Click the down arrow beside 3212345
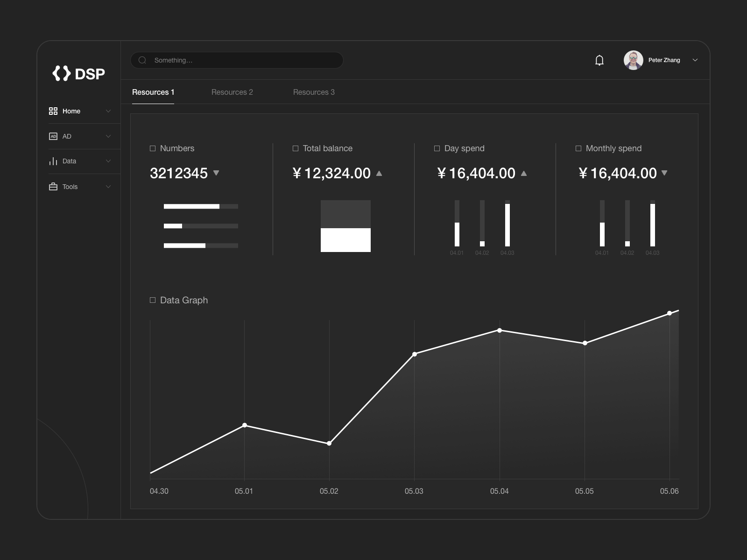 tap(217, 173)
